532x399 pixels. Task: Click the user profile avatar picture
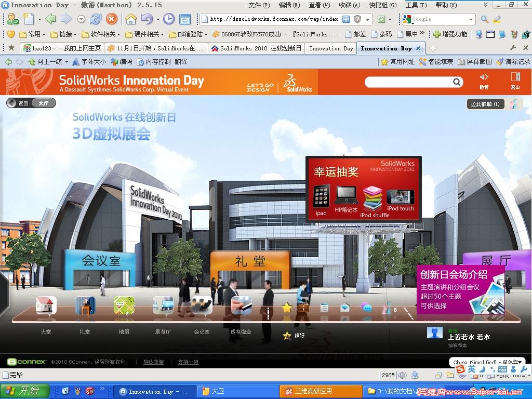pyautogui.click(x=435, y=333)
